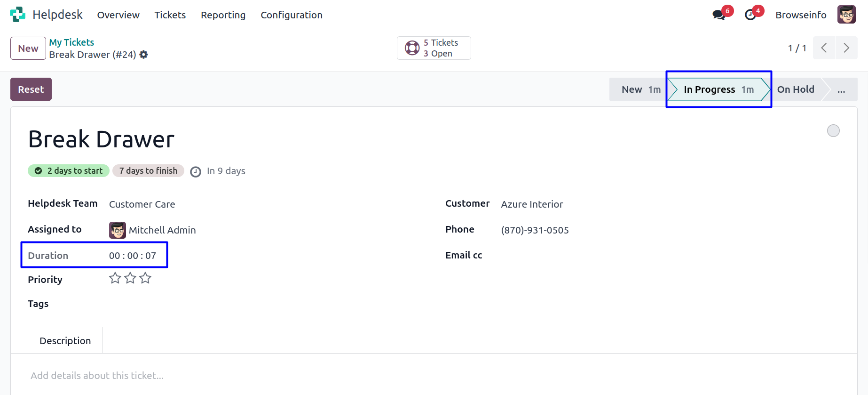Set priority to one star
Viewport: 868px width, 395px height.
[x=115, y=278]
